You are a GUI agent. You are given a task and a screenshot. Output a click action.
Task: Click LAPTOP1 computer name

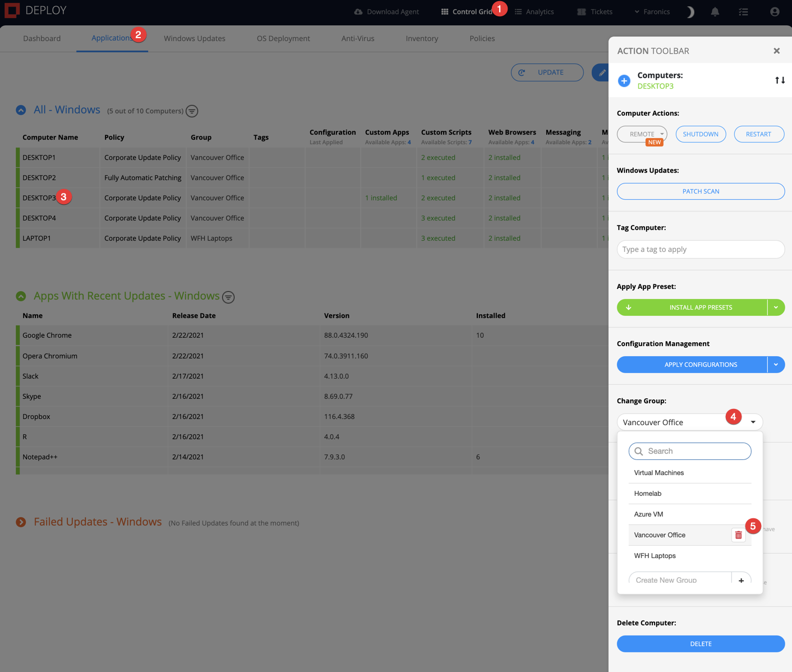point(36,238)
